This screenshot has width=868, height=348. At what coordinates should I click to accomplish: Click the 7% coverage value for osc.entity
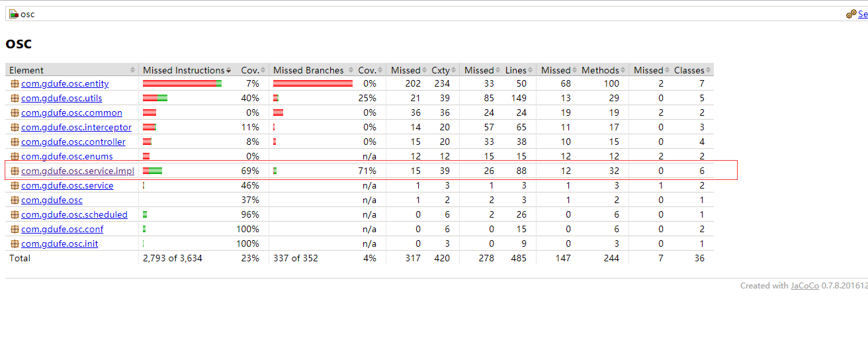[252, 84]
